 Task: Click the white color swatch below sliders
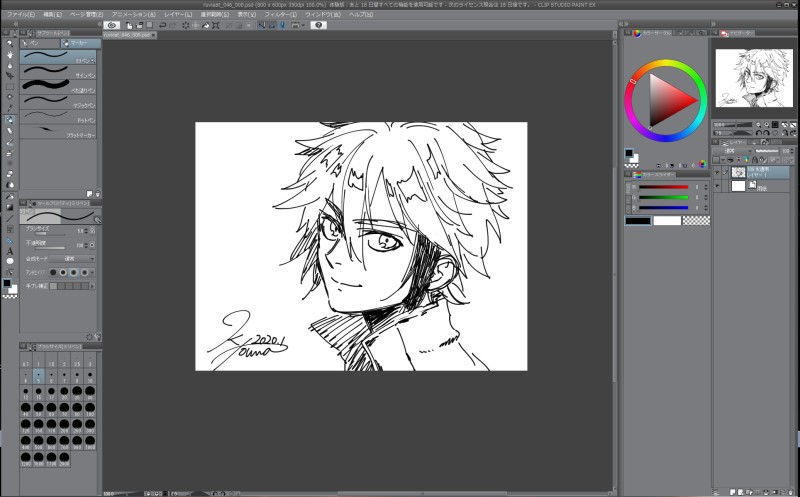coord(667,220)
